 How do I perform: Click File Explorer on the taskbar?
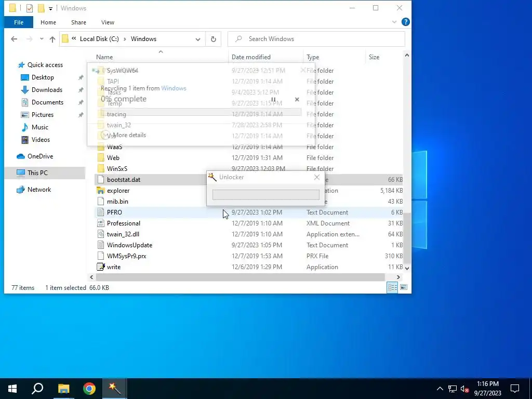click(63, 389)
